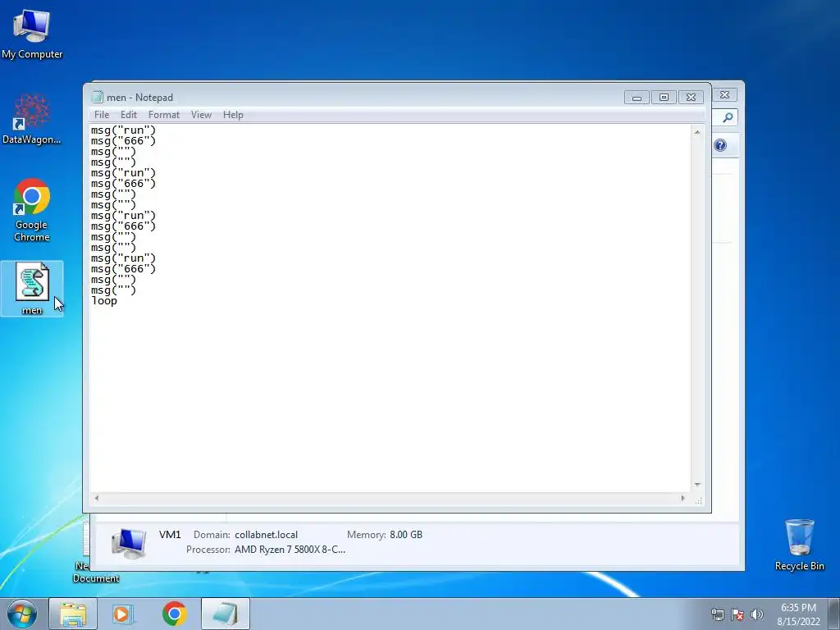Open the Edit menu in Notepad
The height and width of the screenshot is (630, 840).
pyautogui.click(x=129, y=115)
